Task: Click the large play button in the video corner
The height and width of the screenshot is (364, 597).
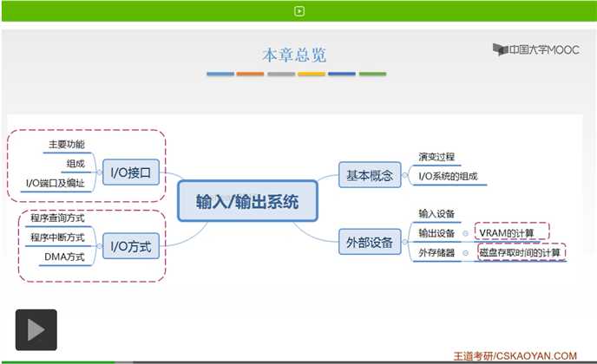Action: pyautogui.click(x=36, y=330)
